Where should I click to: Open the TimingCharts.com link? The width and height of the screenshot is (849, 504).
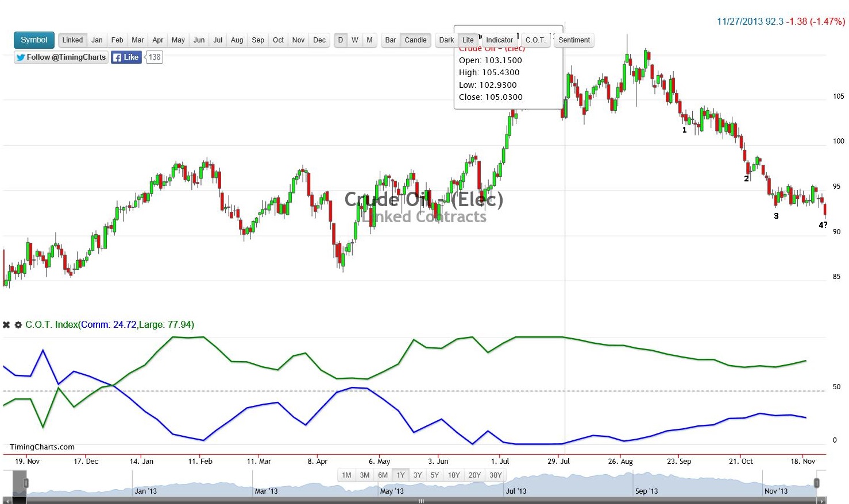tap(41, 447)
